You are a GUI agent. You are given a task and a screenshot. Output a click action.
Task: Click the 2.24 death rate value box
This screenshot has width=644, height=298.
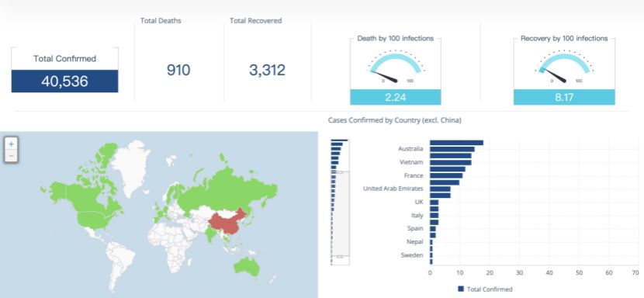(396, 97)
